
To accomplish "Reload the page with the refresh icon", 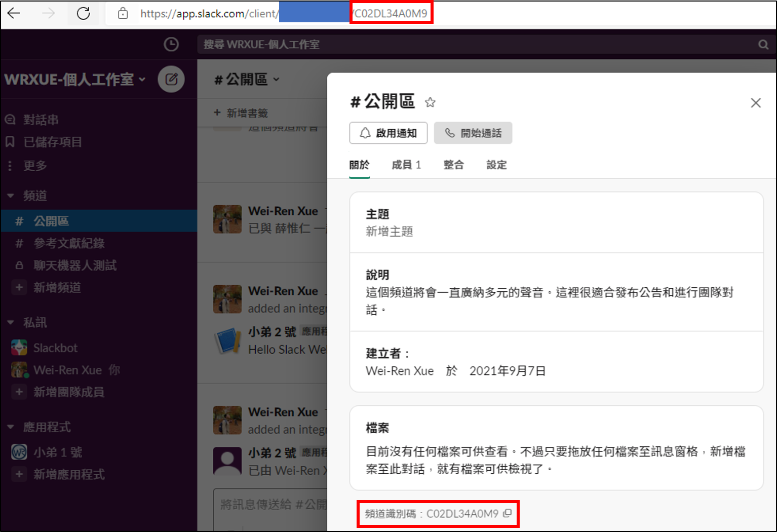I will pos(83,13).
